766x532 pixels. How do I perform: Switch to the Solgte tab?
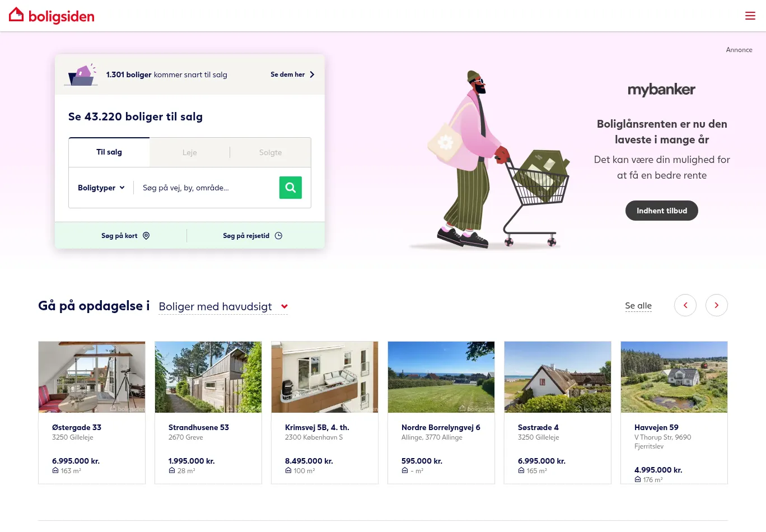(270, 152)
